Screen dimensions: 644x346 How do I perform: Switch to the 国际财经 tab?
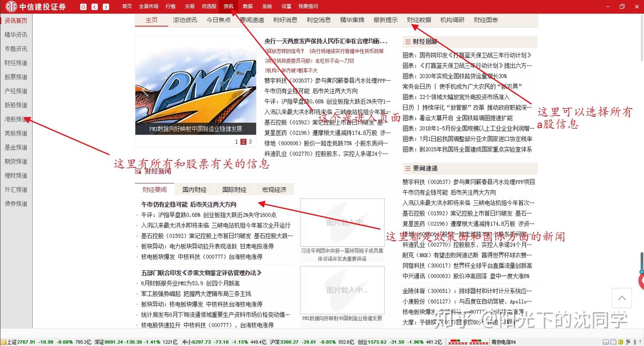tap(234, 189)
